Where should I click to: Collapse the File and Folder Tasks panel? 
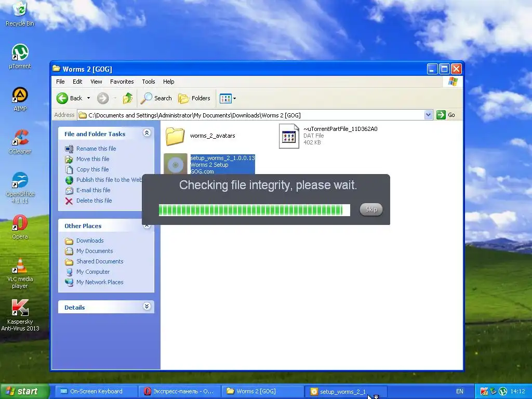click(147, 133)
